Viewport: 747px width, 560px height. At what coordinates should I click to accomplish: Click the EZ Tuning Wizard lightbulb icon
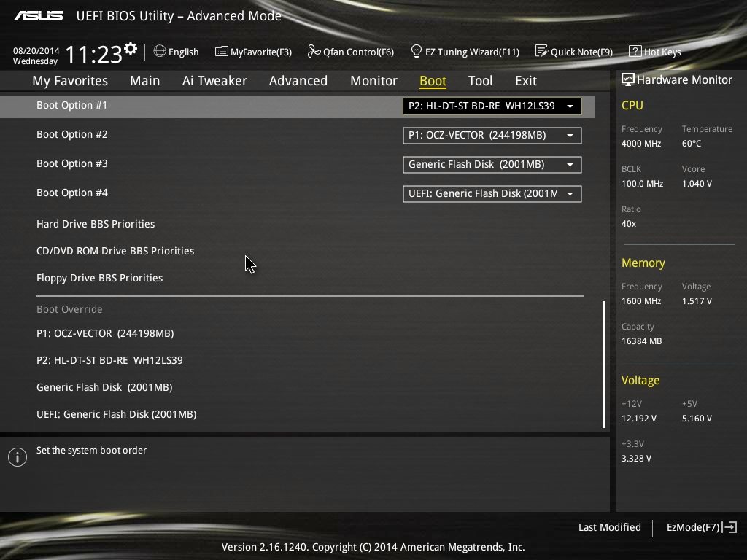pyautogui.click(x=417, y=51)
